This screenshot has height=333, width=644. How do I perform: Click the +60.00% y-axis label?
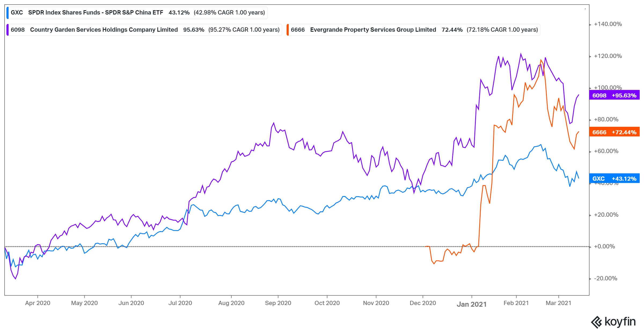click(x=606, y=151)
